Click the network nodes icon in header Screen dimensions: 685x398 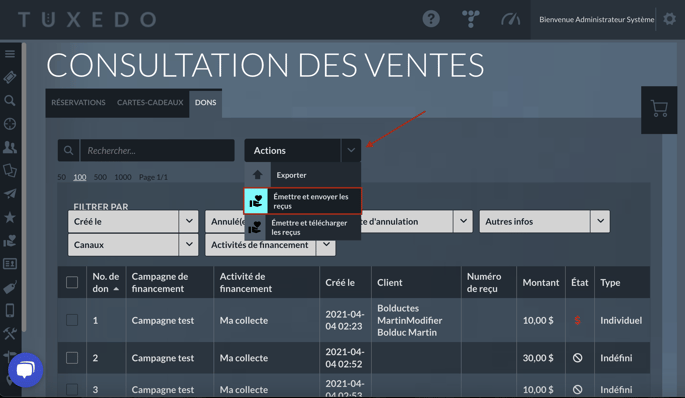[x=471, y=19]
